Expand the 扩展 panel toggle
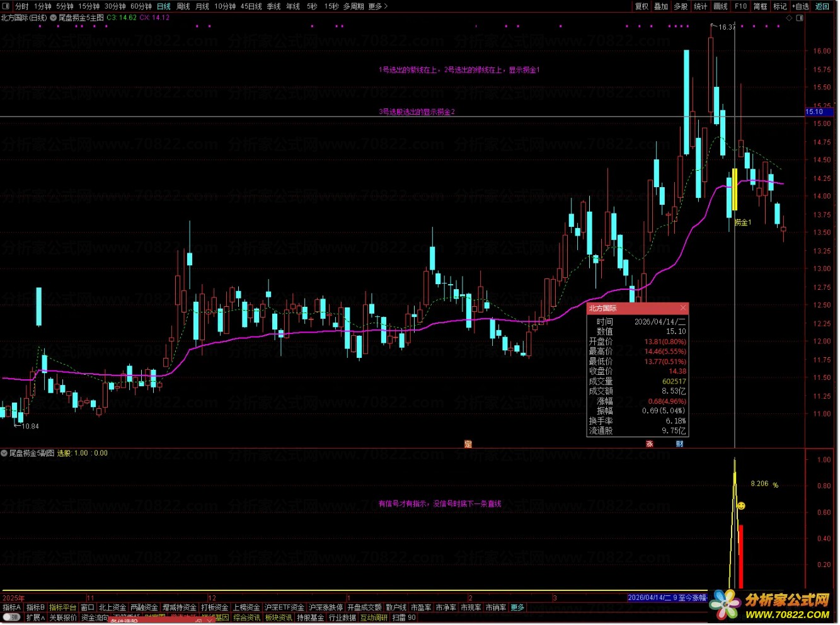840x625 pixels. (x=36, y=618)
